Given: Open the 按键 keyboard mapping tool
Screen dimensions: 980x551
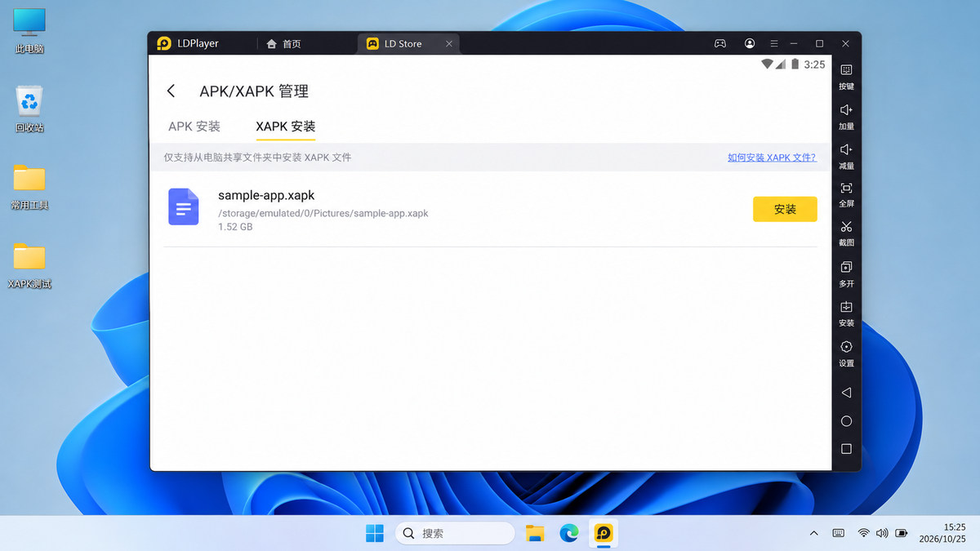Looking at the screenshot, I should pos(846,77).
